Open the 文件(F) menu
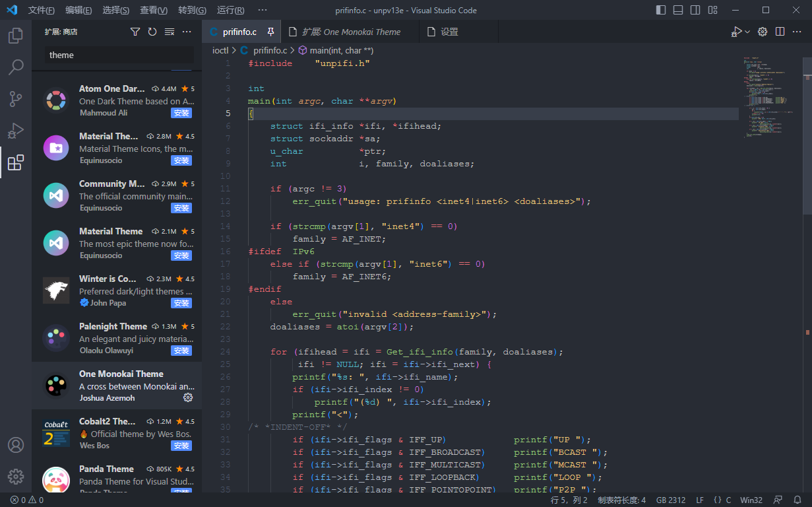 [x=42, y=11]
